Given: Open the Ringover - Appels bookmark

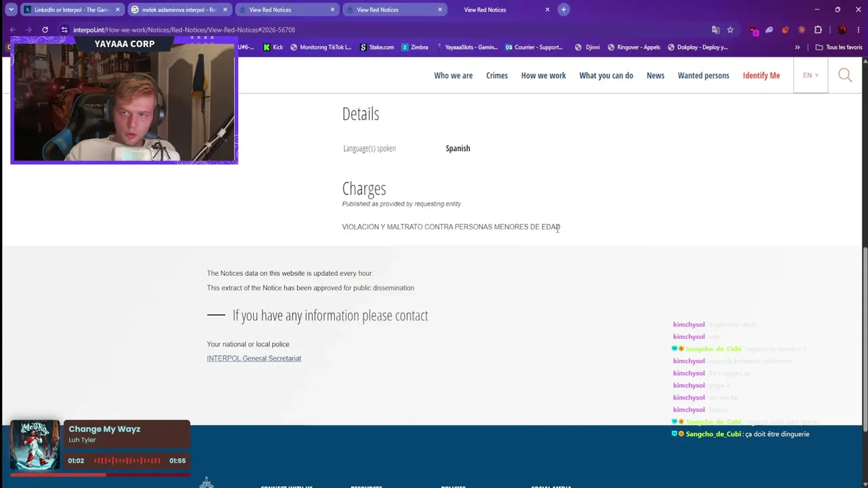Looking at the screenshot, I should pos(634,47).
